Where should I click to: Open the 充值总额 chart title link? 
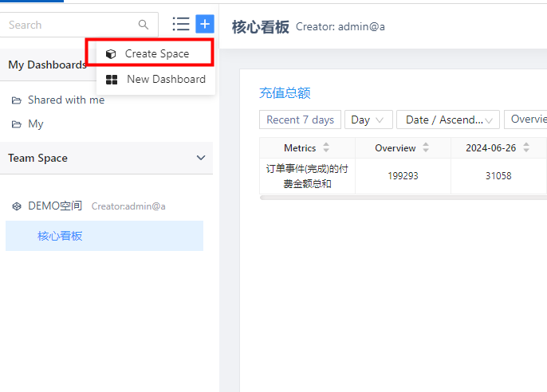pos(285,93)
